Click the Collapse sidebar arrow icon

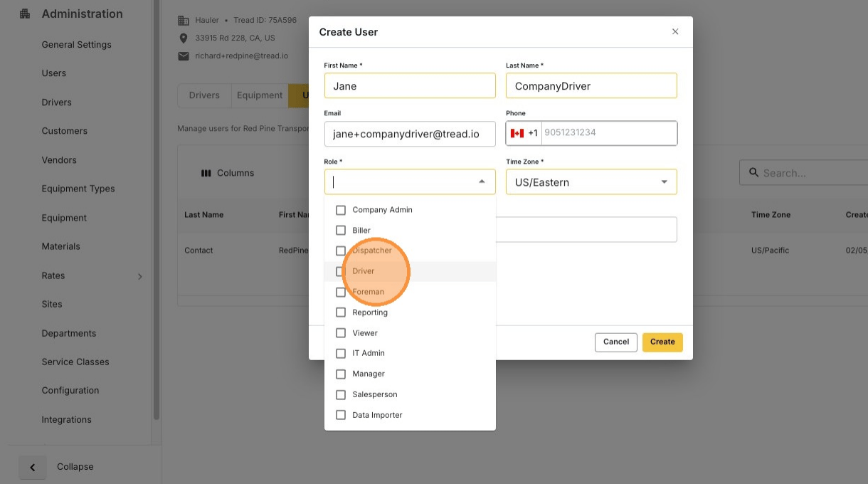33,467
